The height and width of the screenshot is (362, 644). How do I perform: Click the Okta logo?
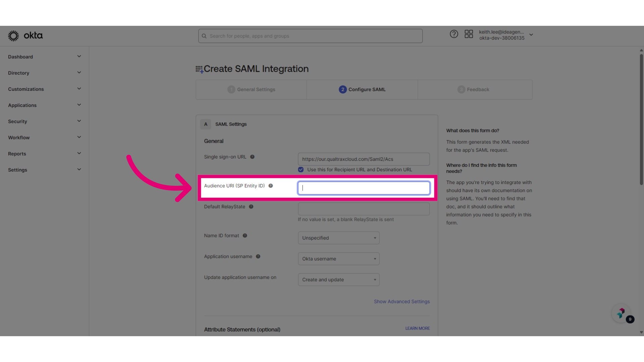click(x=25, y=36)
